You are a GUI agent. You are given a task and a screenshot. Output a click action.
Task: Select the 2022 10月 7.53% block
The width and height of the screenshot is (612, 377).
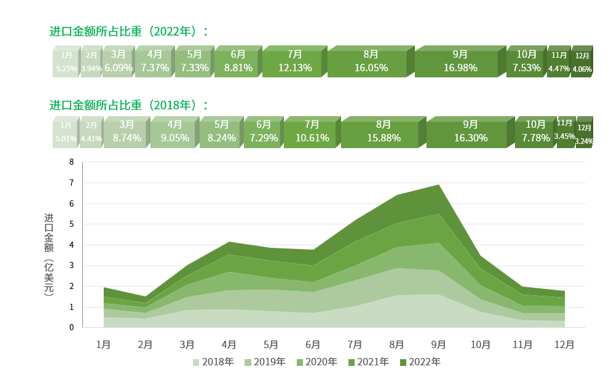[526, 61]
